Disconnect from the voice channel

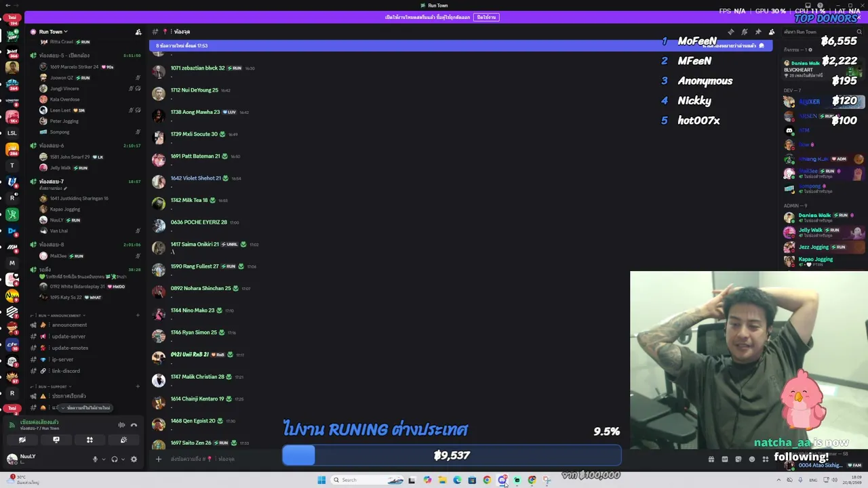tap(134, 425)
